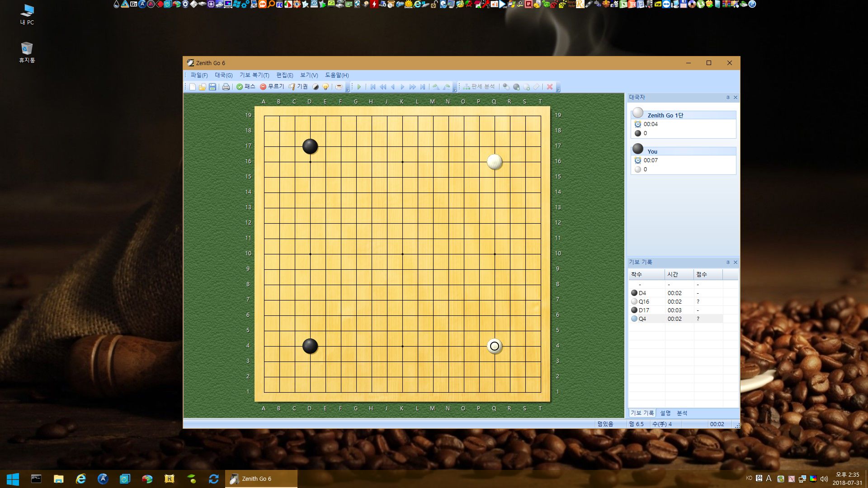868x488 pixels.
Task: Click the red X delete icon
Action: (x=550, y=87)
